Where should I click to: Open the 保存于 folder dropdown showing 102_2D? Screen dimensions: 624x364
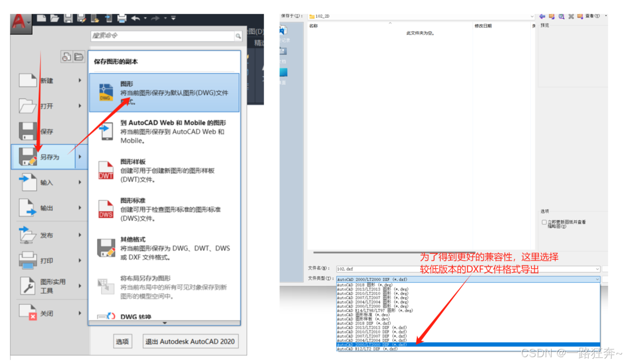[x=421, y=16]
